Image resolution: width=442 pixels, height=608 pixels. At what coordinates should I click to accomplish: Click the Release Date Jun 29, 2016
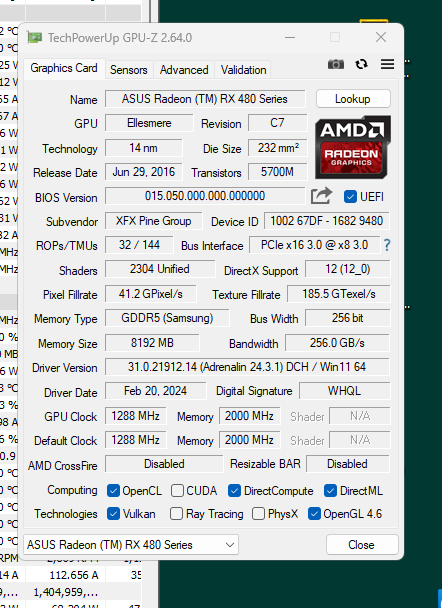[143, 172]
